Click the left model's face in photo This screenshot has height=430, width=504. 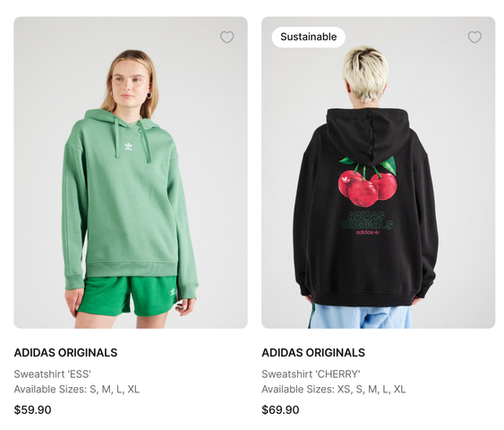pos(129,82)
